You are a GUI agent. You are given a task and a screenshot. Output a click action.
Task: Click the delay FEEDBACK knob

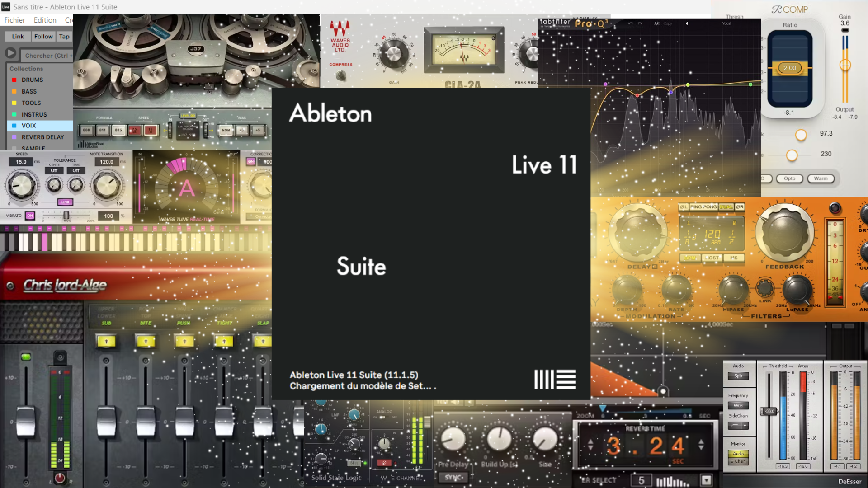[784, 233]
